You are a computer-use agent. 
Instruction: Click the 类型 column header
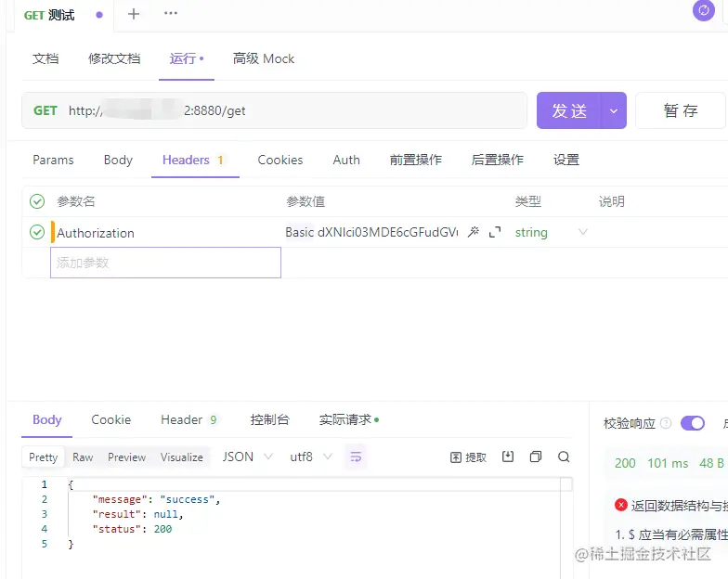527,201
